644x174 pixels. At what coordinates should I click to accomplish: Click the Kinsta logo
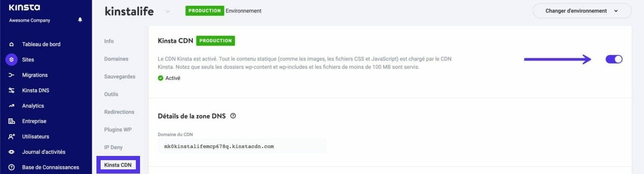coord(24,7)
